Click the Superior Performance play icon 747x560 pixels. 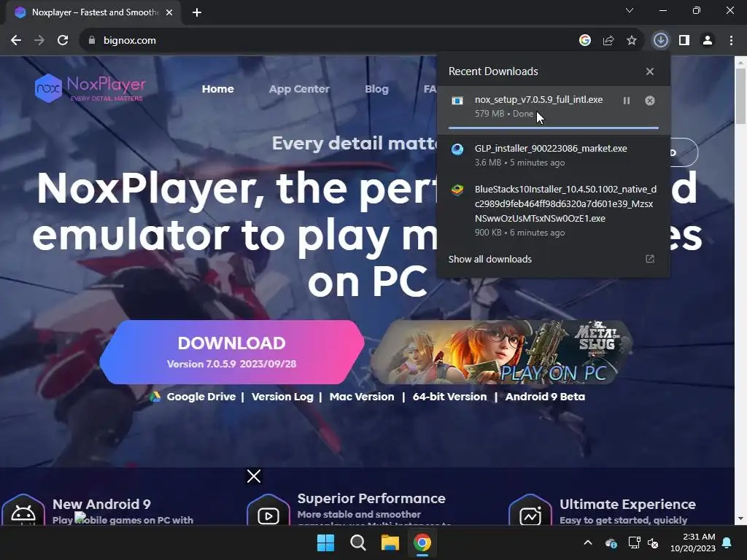coord(268,513)
